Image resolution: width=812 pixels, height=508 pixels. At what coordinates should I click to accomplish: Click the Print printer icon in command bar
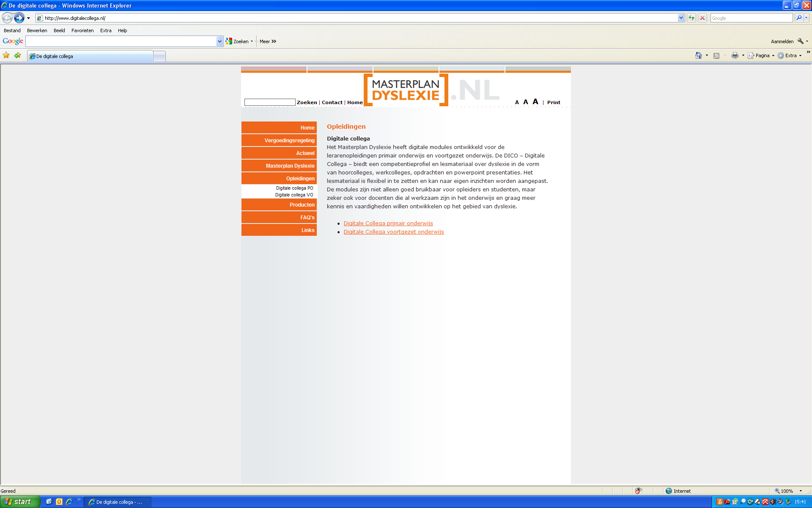click(735, 55)
